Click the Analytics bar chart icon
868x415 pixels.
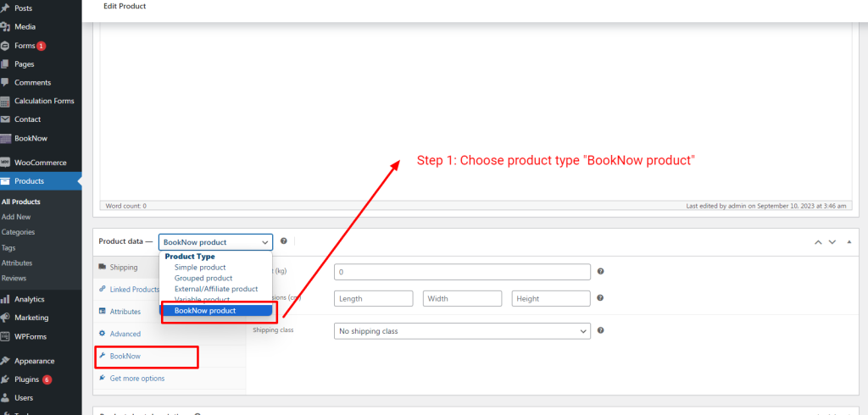(5, 299)
